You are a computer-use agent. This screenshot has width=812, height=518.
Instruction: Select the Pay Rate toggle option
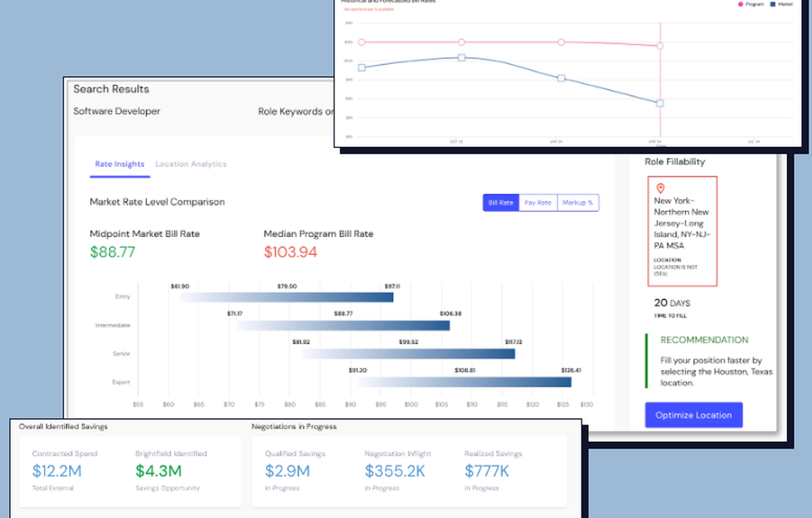[538, 202]
